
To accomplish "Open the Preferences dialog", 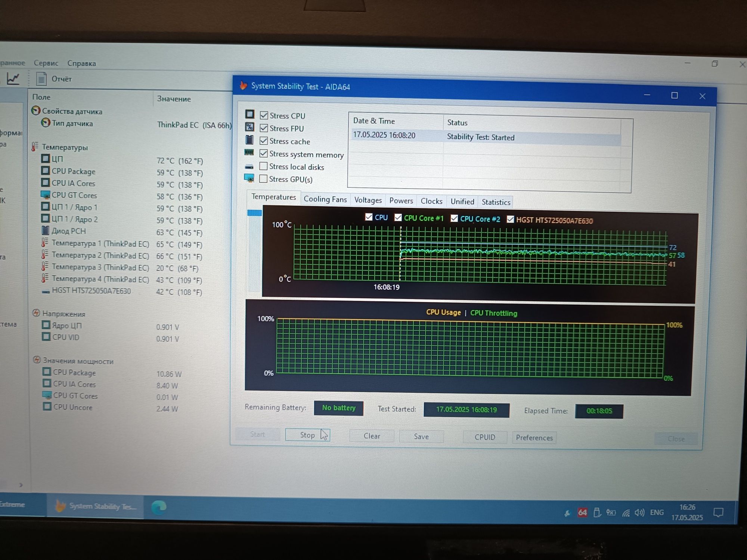I will (534, 438).
